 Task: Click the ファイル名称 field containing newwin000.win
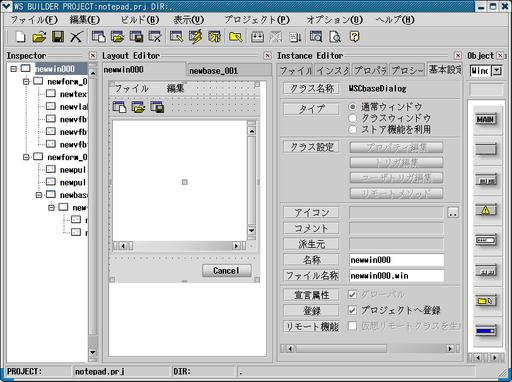[x=397, y=276]
